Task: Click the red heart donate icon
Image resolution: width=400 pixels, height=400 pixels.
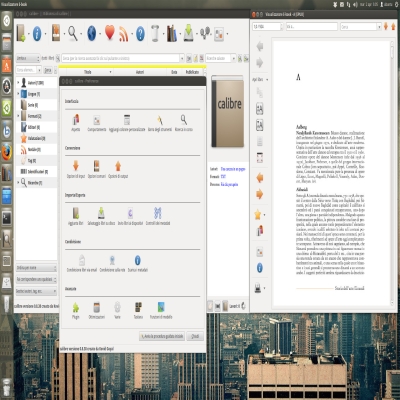Action: click(110, 33)
